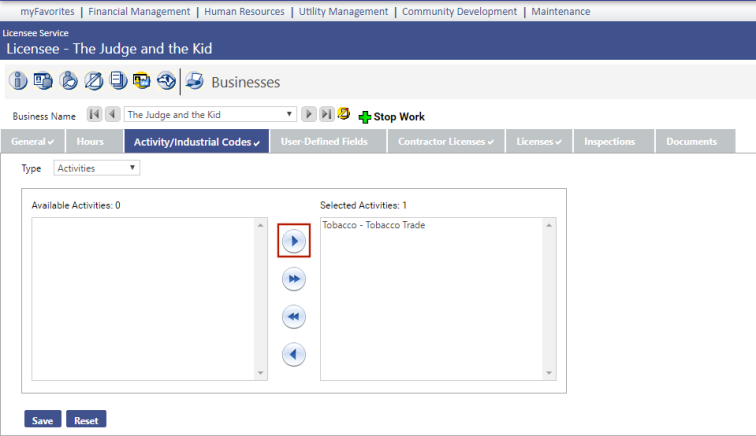The image size is (756, 436).
Task: Expand the Type dropdown set to Activities
Action: [97, 168]
